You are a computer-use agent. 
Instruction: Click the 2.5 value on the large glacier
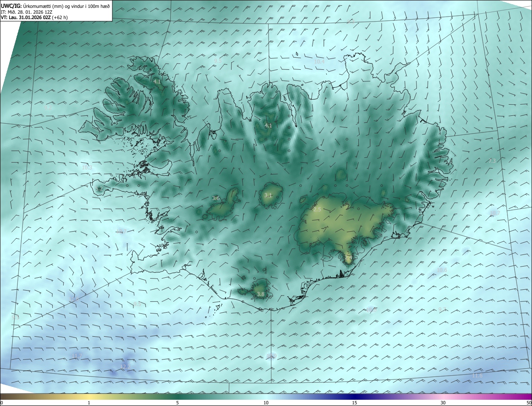(317, 210)
